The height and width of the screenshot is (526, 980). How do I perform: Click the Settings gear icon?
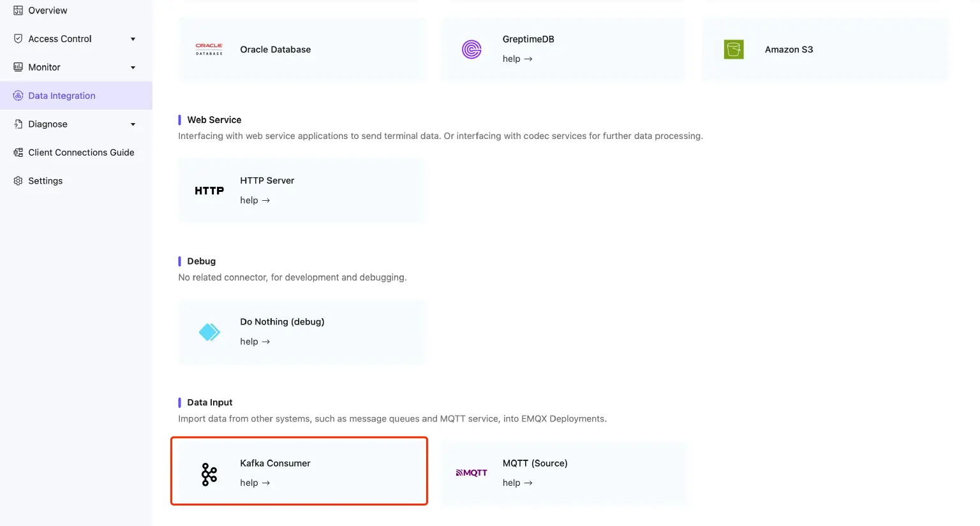click(17, 180)
